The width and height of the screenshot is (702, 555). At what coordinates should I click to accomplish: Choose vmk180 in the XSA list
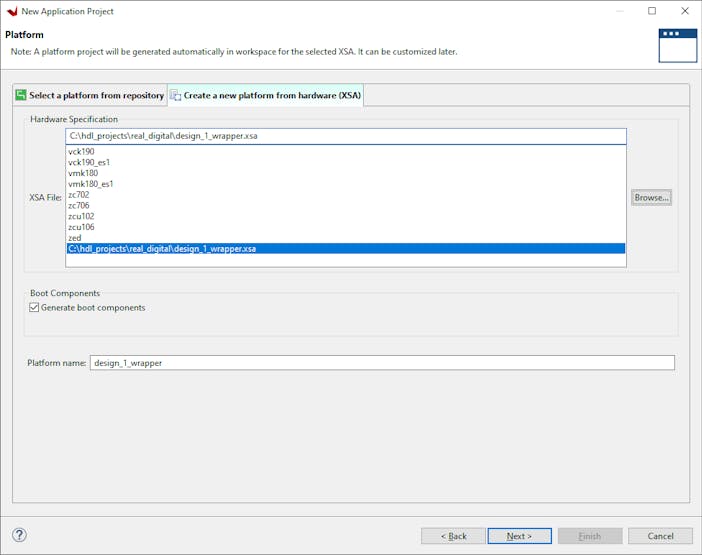346,173
